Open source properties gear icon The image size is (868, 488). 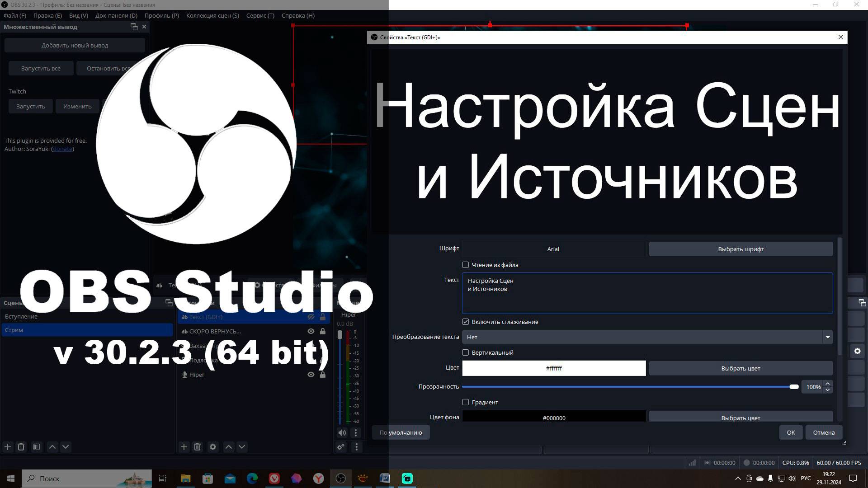click(213, 447)
